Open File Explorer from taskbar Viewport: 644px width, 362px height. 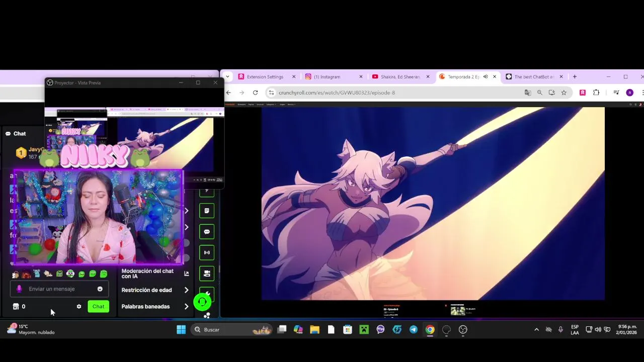point(314,330)
